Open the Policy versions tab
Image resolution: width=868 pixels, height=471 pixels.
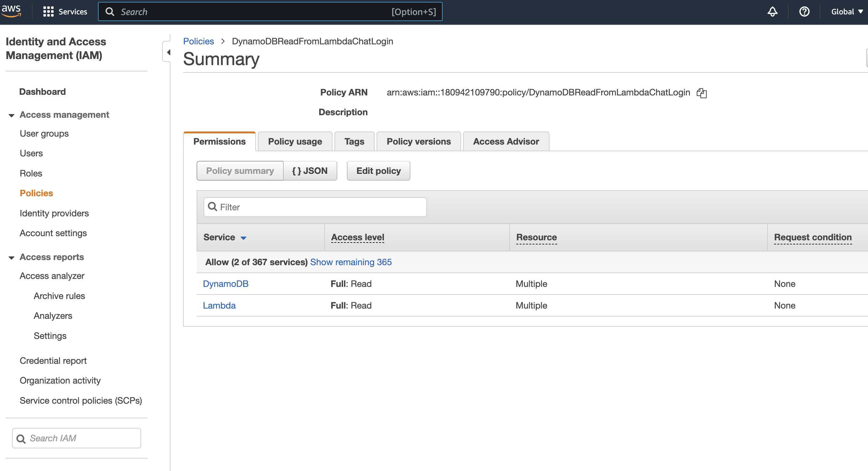(418, 141)
